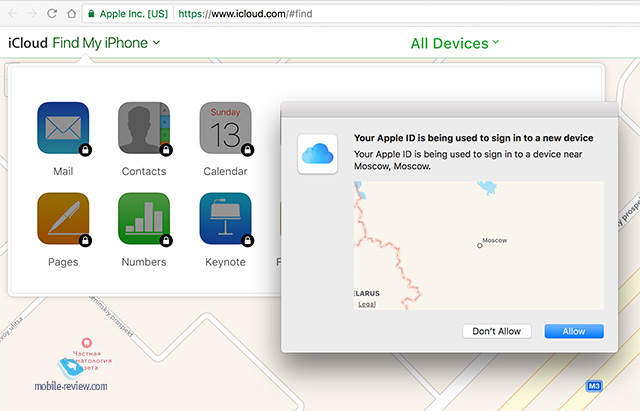Click the Allow button
Screen dimensions: 640x411
tap(574, 331)
